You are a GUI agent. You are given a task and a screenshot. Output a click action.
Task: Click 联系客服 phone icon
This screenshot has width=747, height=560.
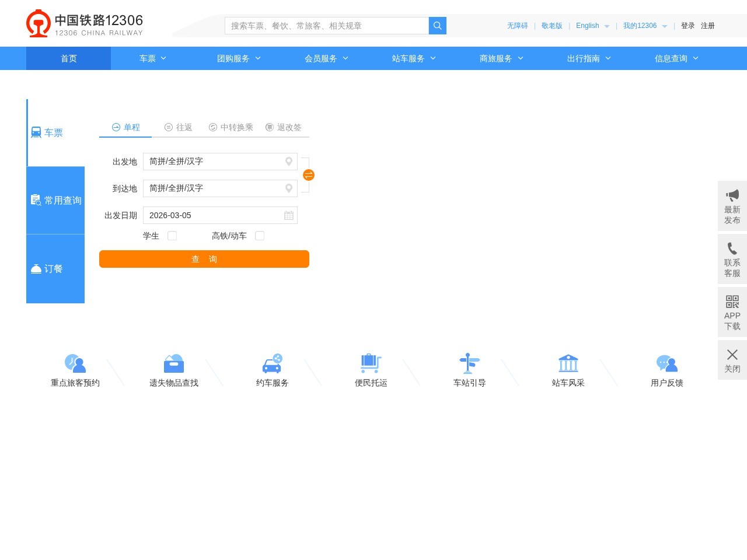pos(732,249)
